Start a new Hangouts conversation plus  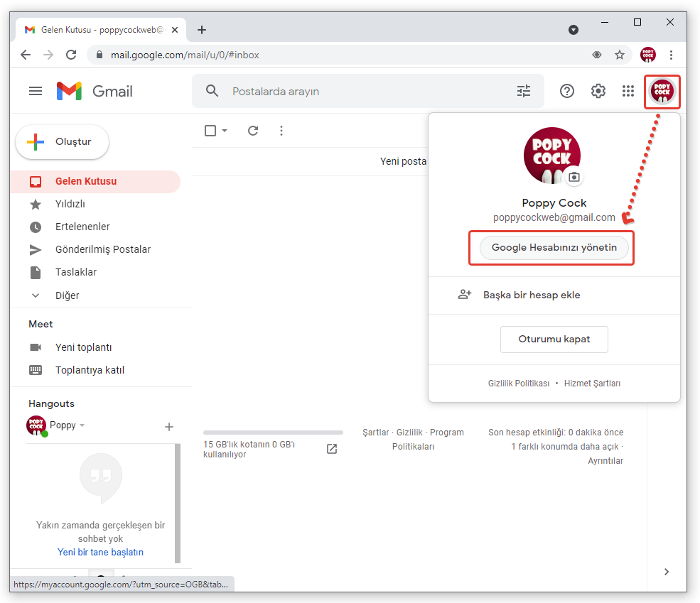[x=168, y=427]
